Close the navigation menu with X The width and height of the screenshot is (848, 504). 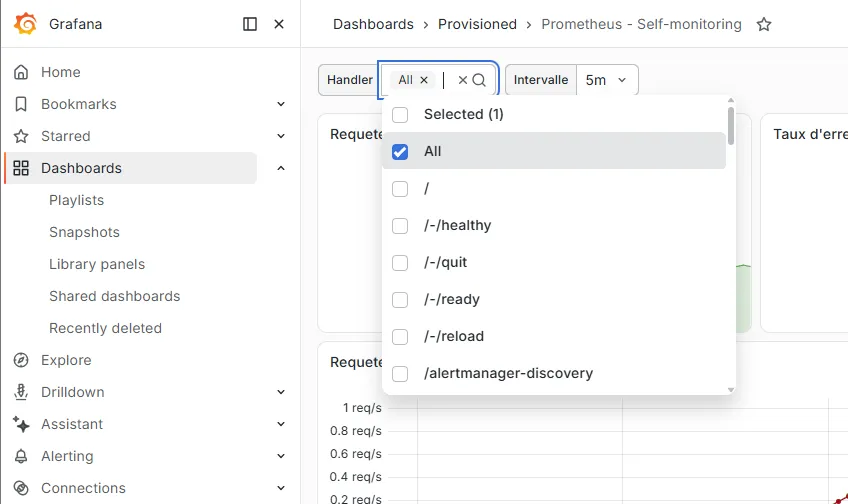click(x=279, y=24)
